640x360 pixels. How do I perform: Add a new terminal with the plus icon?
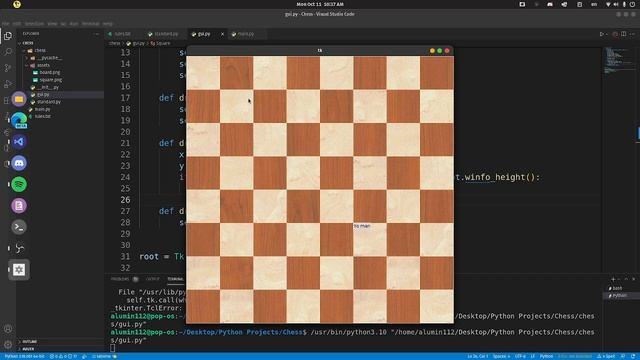(613, 279)
